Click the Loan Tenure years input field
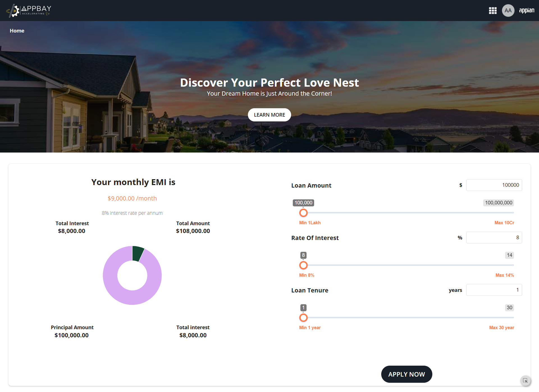This screenshot has height=392, width=539. pyautogui.click(x=494, y=290)
